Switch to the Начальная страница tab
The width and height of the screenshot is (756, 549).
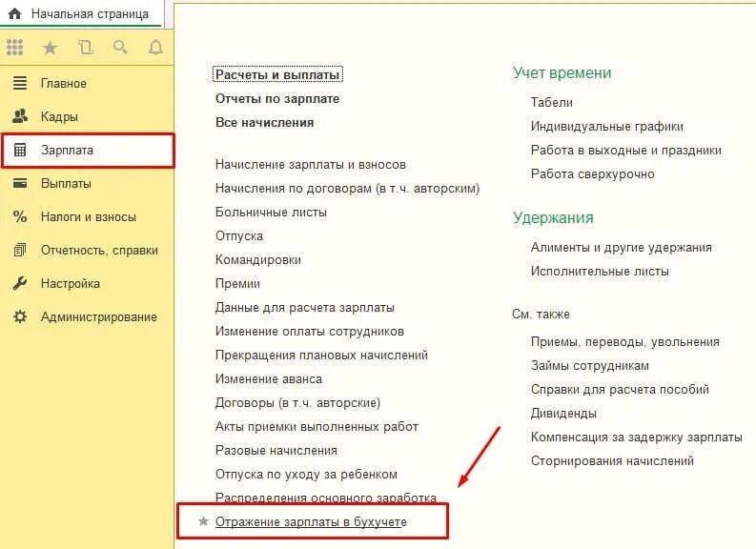point(81,13)
